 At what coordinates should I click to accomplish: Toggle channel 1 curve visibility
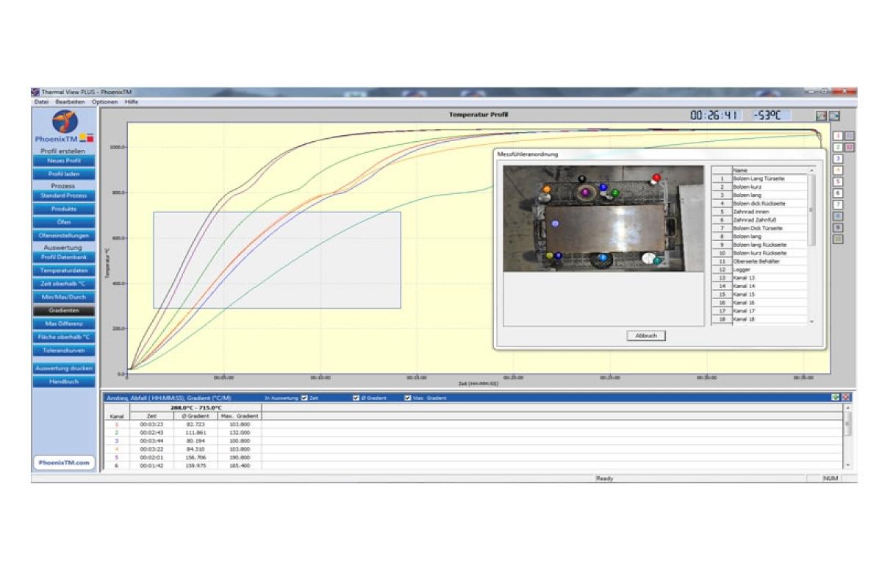[838, 136]
